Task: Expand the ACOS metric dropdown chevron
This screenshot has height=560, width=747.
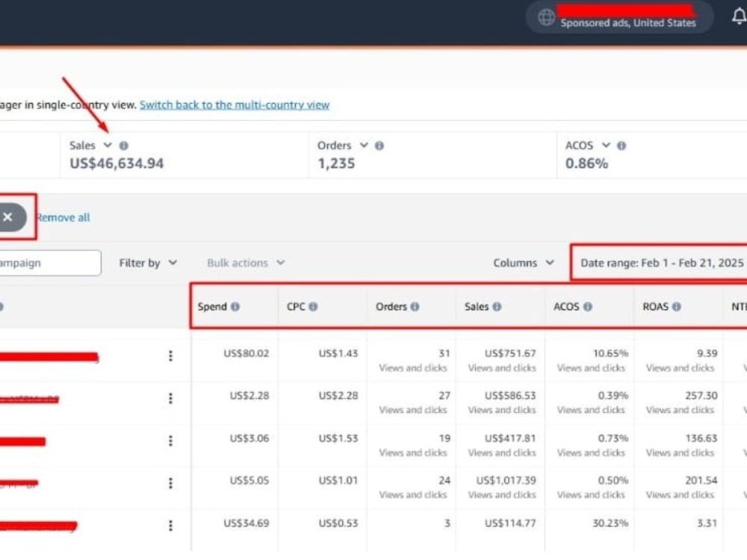Action: coord(606,146)
